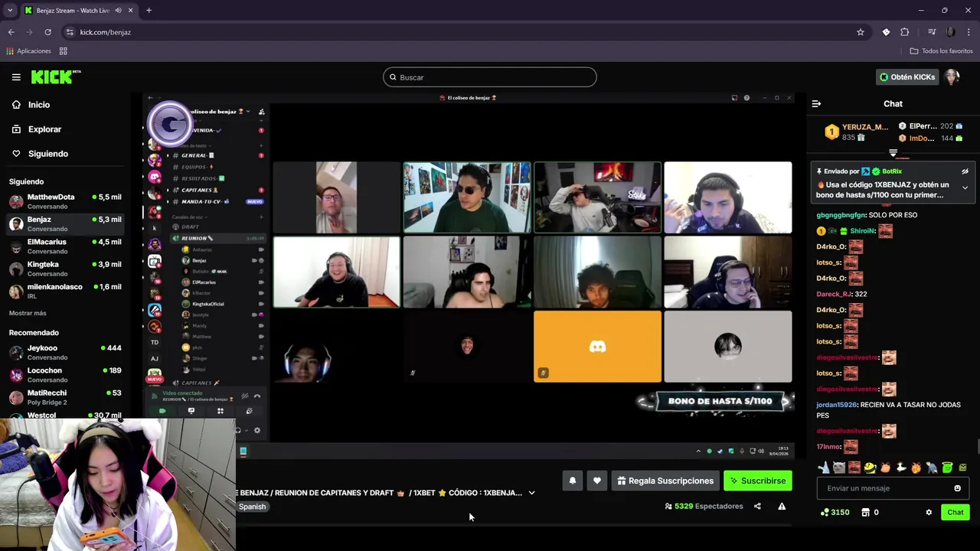Open the Kick hamburger menu
Screen dimensions: 980x551
click(x=16, y=77)
